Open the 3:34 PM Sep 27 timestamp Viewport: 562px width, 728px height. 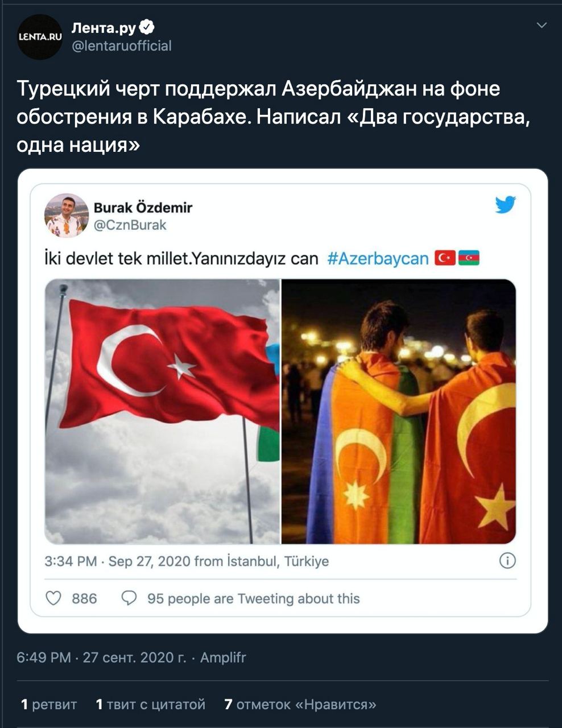[187, 561]
